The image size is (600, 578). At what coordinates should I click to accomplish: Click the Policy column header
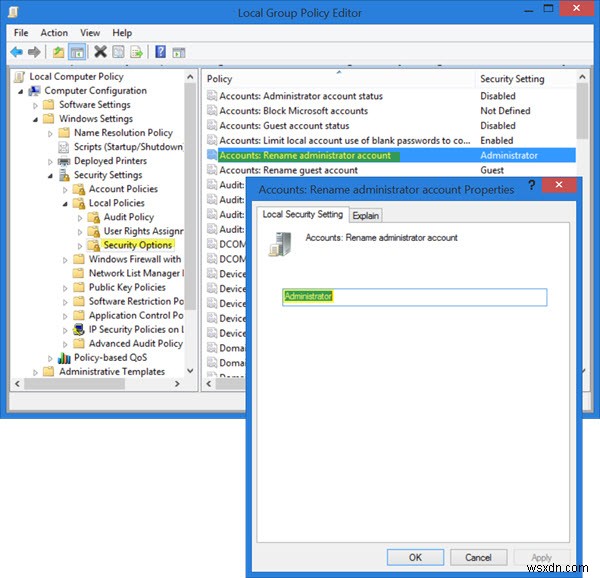click(x=339, y=79)
